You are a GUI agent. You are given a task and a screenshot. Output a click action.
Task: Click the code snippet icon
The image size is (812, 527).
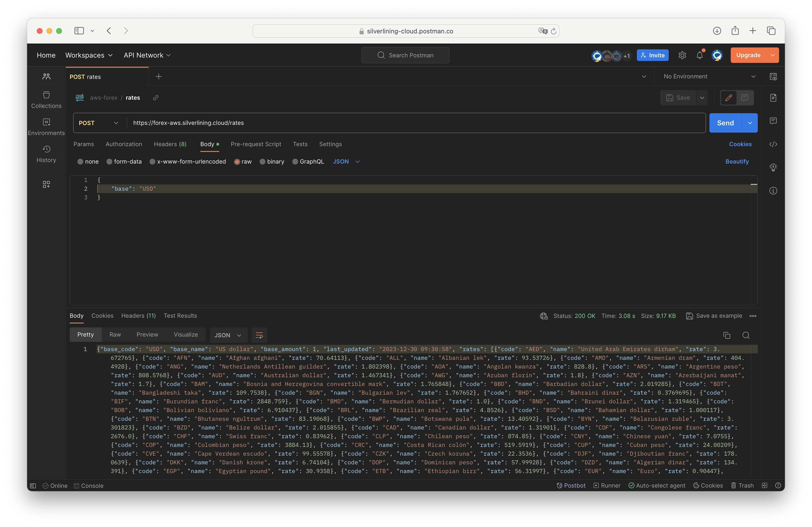coord(773,144)
